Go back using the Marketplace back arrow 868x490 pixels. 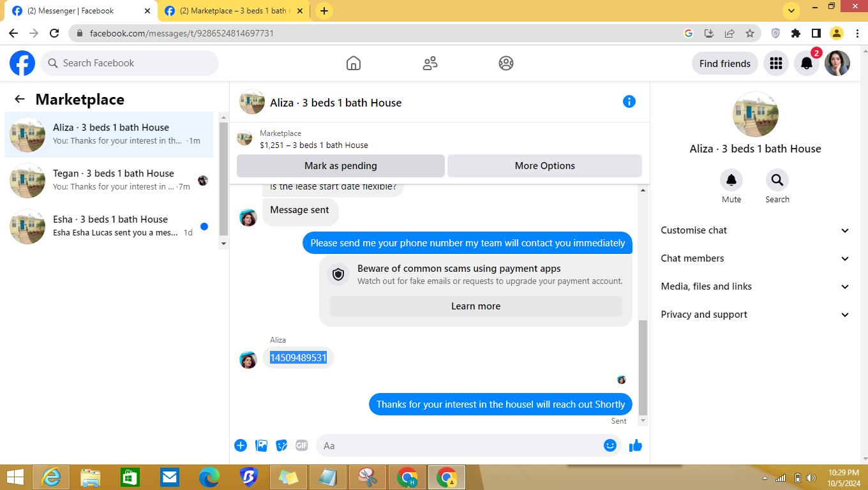20,99
